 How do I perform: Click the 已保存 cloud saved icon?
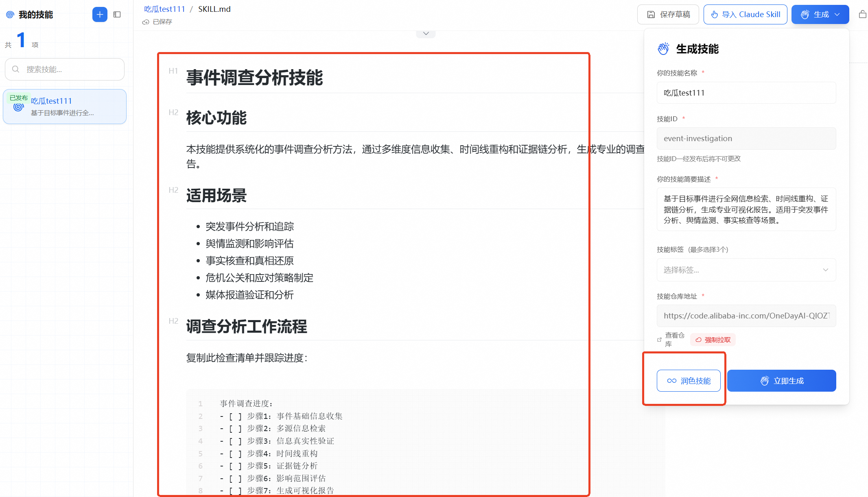click(x=146, y=22)
